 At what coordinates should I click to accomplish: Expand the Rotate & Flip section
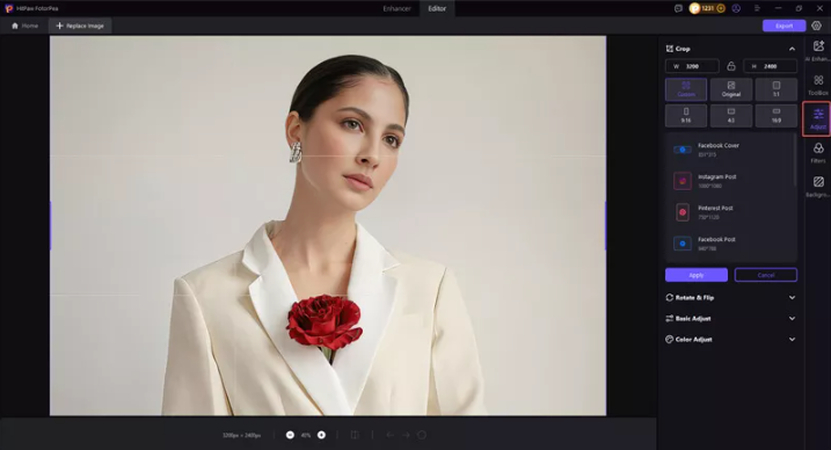pyautogui.click(x=792, y=298)
